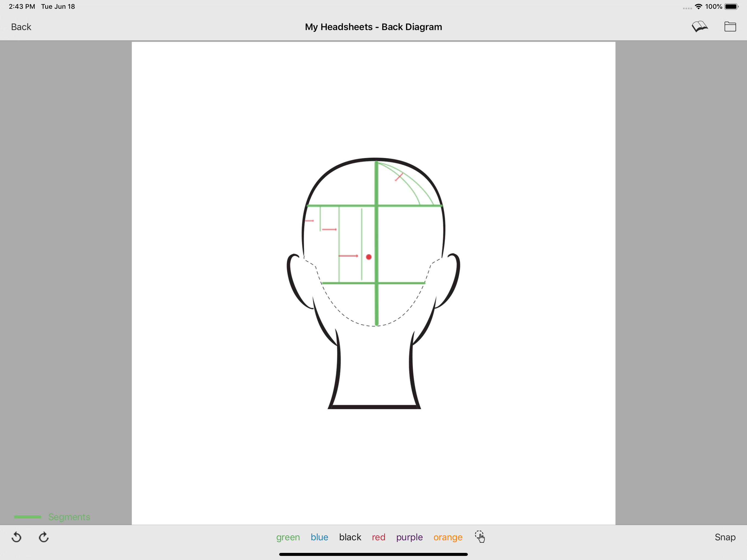Image resolution: width=747 pixels, height=560 pixels.
Task: Tap the title My Headsheets - Back Diagram
Action: tap(373, 27)
